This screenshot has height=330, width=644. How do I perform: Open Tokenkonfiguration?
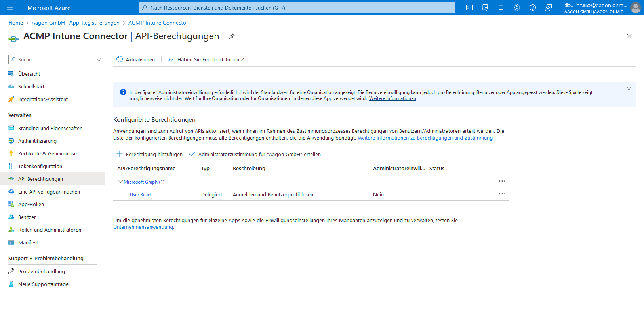40,166
